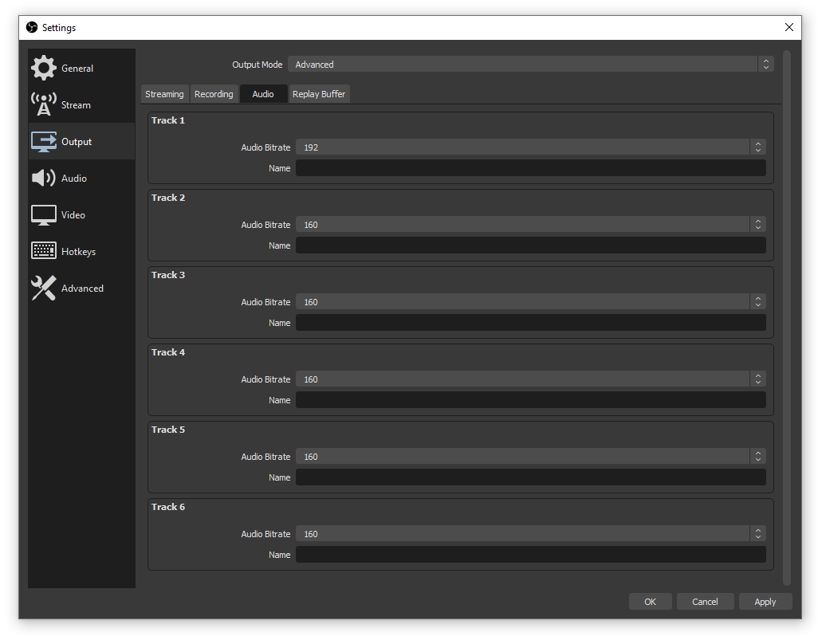Viewport: 818px width, 644px height.
Task: Click the Track 6 heading
Action: coord(168,507)
